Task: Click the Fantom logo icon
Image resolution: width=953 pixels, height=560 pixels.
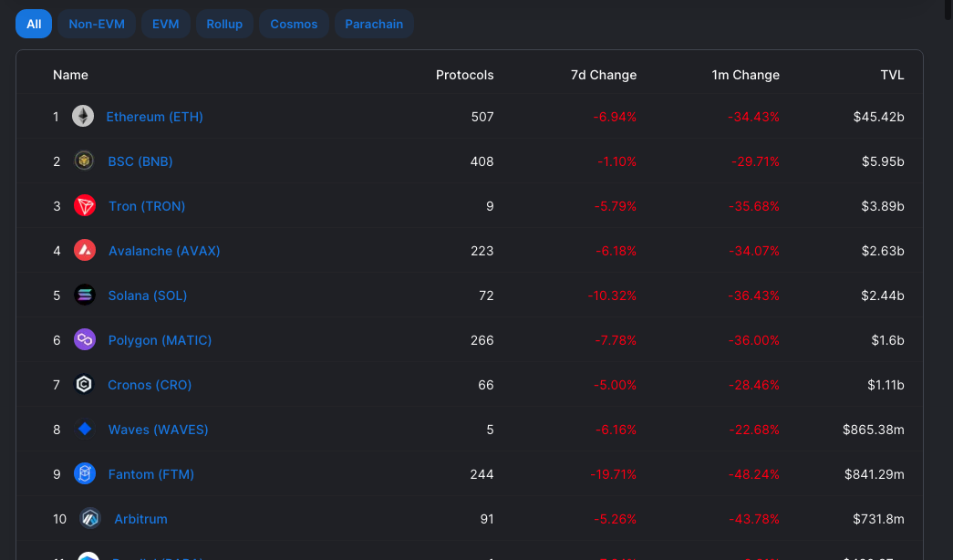Action: 85,474
